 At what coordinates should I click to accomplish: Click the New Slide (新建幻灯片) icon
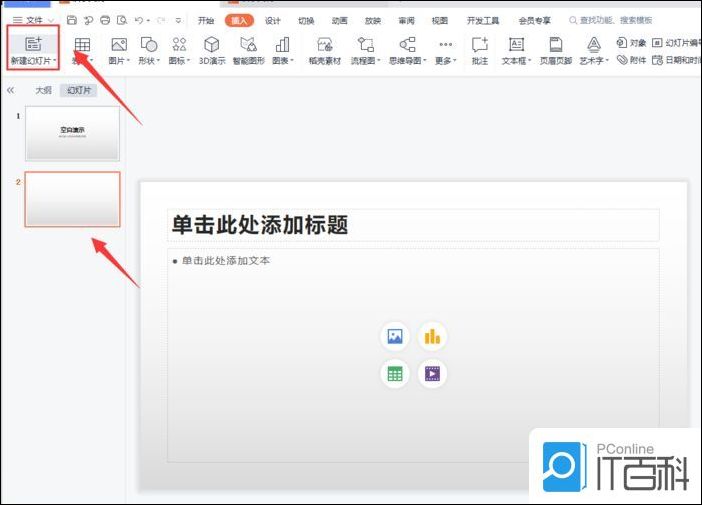click(33, 44)
